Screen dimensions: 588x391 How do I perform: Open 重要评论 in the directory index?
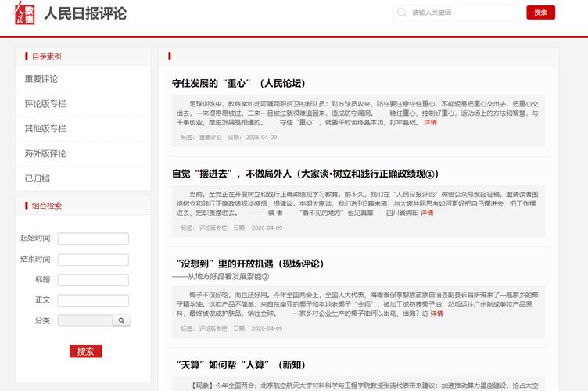tap(41, 79)
